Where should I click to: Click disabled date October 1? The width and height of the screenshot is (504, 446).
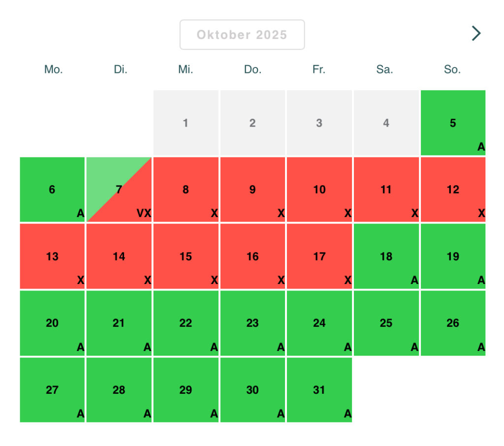(x=186, y=123)
